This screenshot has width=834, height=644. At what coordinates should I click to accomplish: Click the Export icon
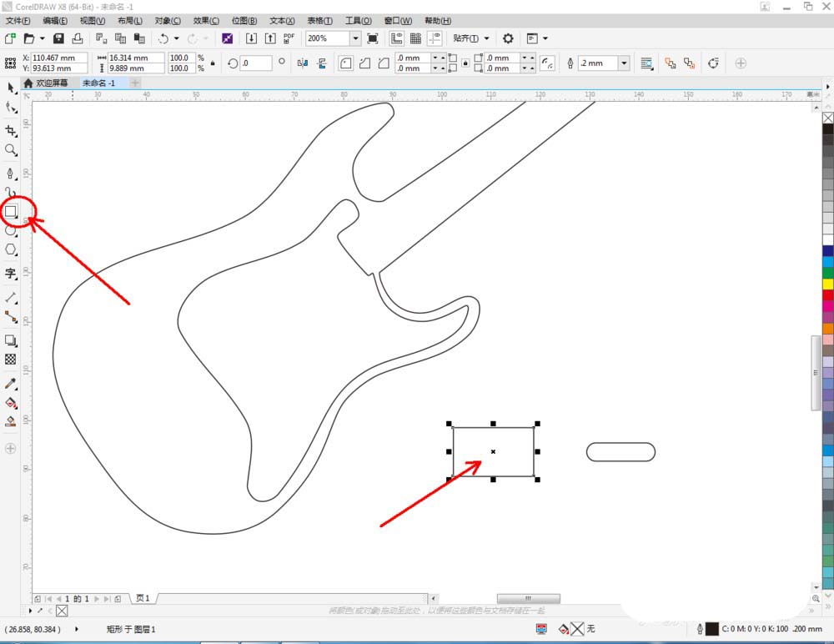point(270,38)
